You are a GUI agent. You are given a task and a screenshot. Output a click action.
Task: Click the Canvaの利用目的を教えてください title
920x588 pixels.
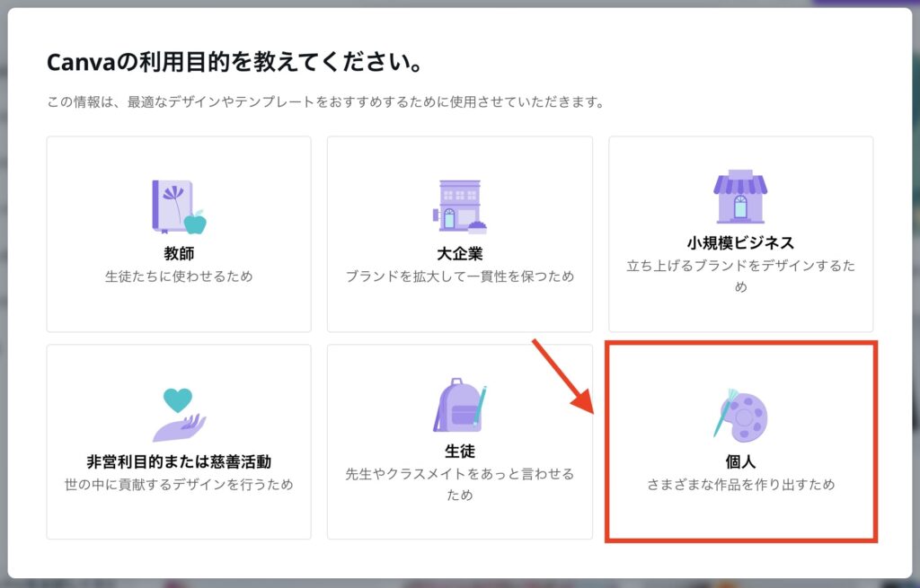tap(234, 62)
